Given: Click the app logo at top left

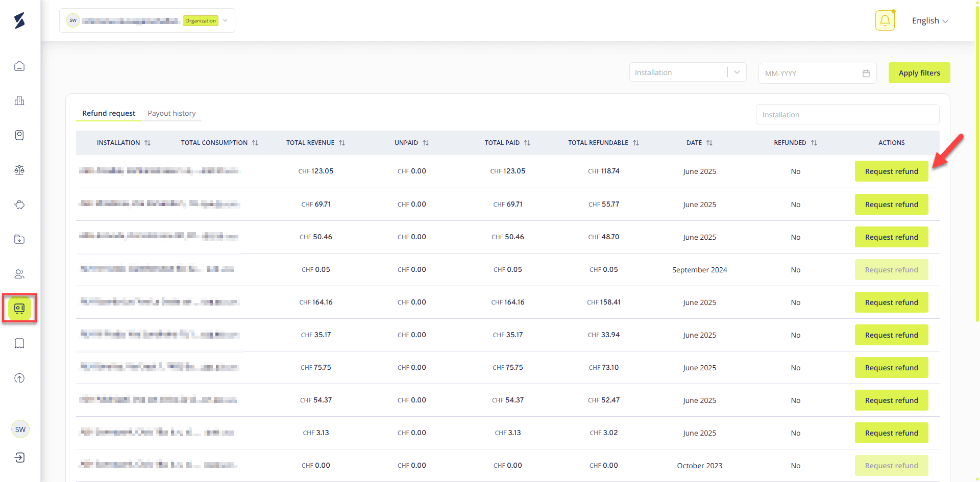Looking at the screenshot, I should point(19,20).
